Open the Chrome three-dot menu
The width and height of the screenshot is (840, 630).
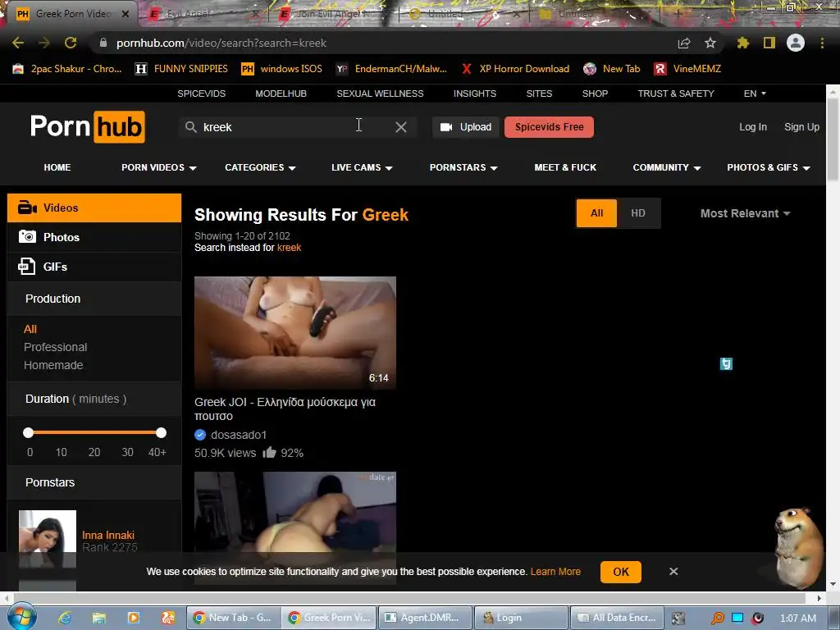(x=822, y=43)
